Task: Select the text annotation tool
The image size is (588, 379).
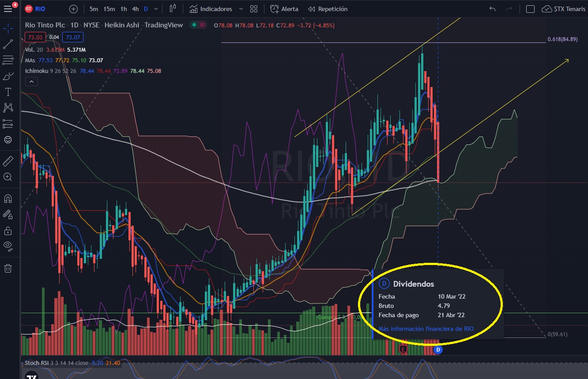Action: tap(8, 92)
